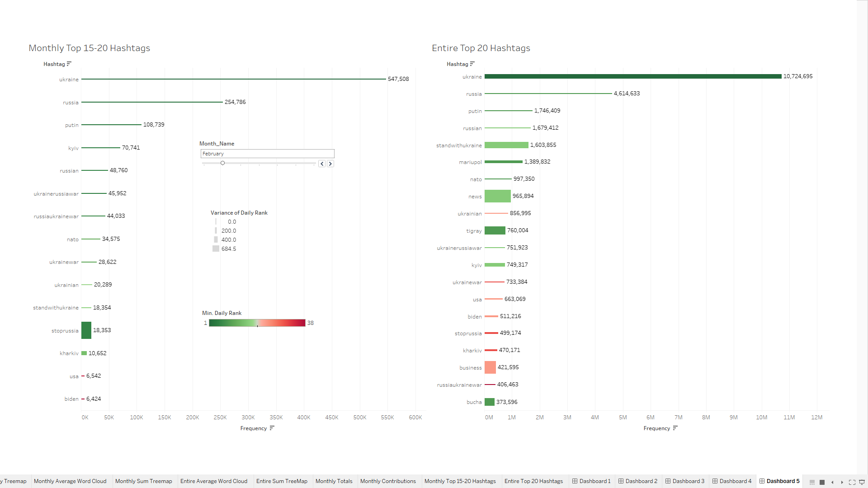868x488 pixels.
Task: Open the Month_Name February field
Action: coord(267,154)
